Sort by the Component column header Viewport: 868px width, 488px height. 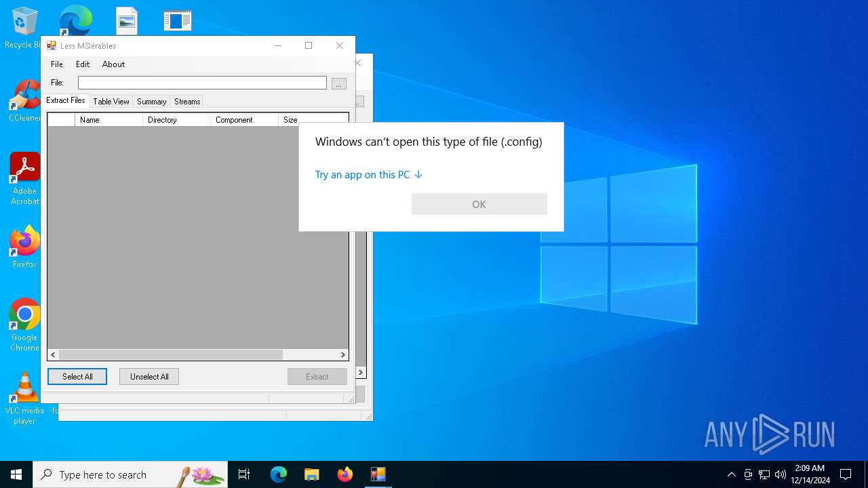click(244, 120)
